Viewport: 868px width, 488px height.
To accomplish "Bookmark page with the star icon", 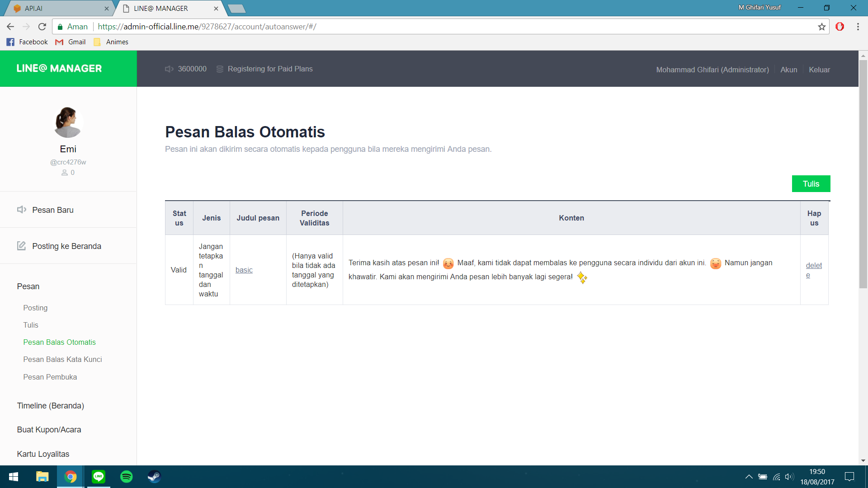I will [x=821, y=27].
